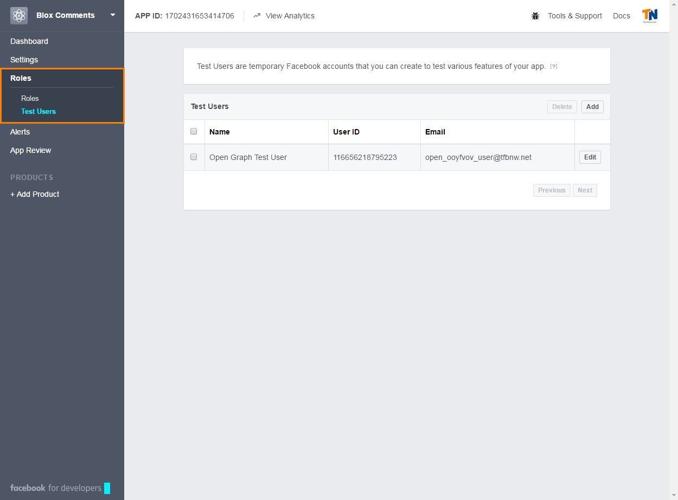This screenshot has height=500, width=678.
Task: Open the TN profile logo icon
Action: (650, 16)
